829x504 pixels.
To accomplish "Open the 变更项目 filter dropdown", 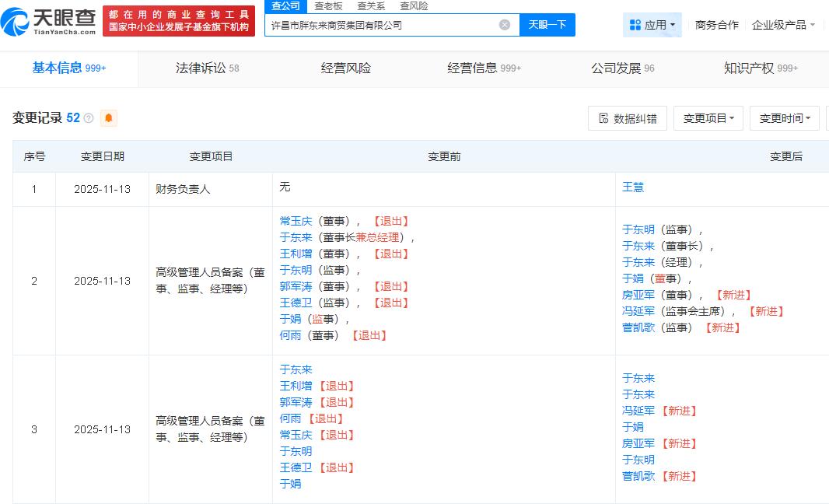I will tap(708, 118).
